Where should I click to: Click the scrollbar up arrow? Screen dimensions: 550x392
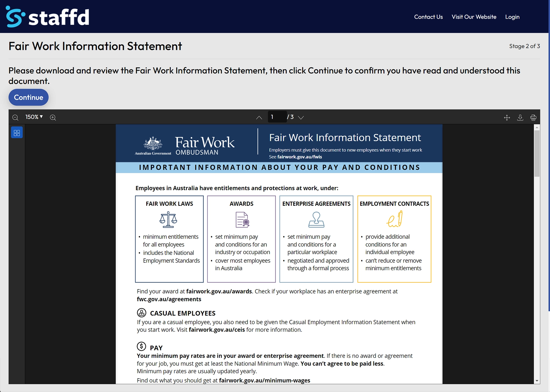click(x=537, y=127)
